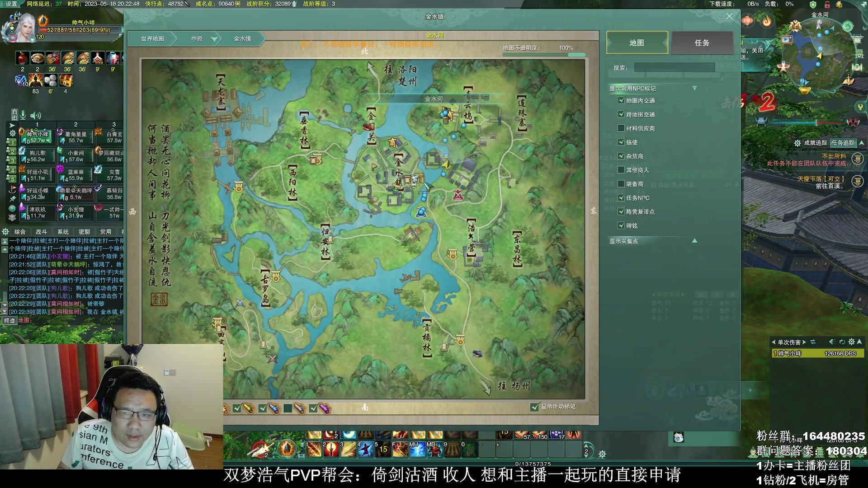Expand the 中原 region dropdown arrow
This screenshot has width=868, height=488.
pos(214,39)
